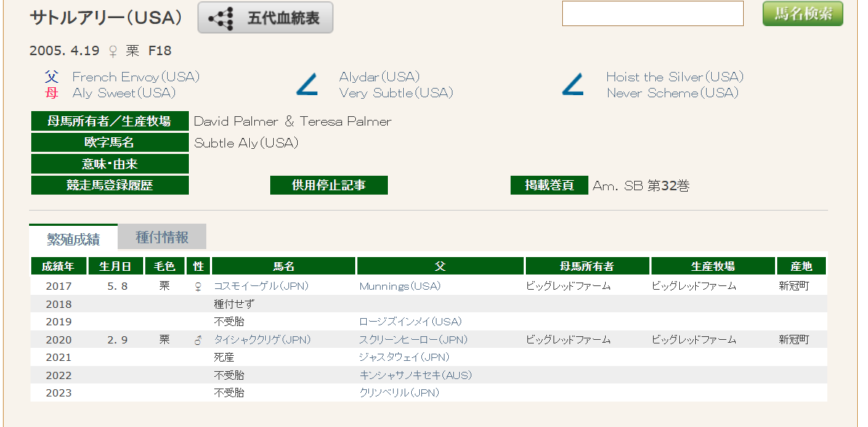The height and width of the screenshot is (427, 868).
Task: Open foal link タイシャククリゲ(JPN)
Action: coord(262,340)
